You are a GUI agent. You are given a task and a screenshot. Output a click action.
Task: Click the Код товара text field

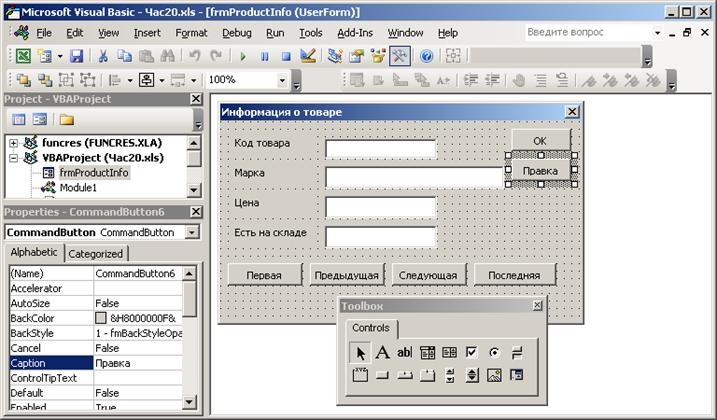point(380,149)
